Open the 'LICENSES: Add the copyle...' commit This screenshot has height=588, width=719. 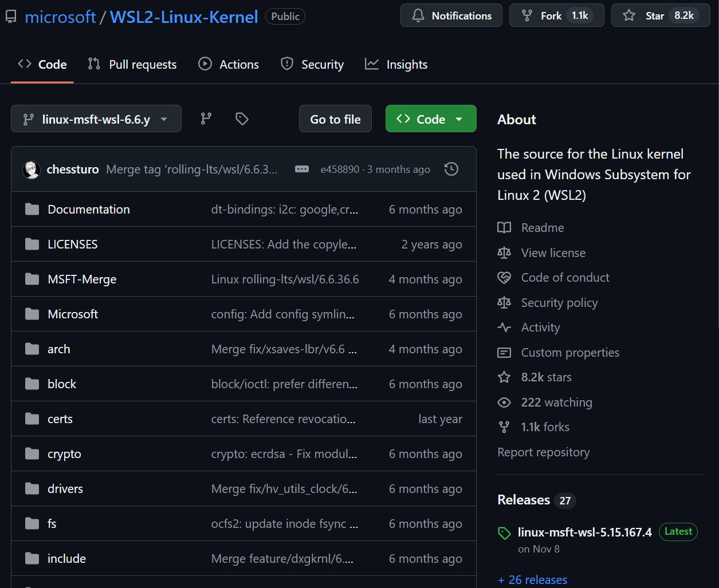tap(284, 244)
